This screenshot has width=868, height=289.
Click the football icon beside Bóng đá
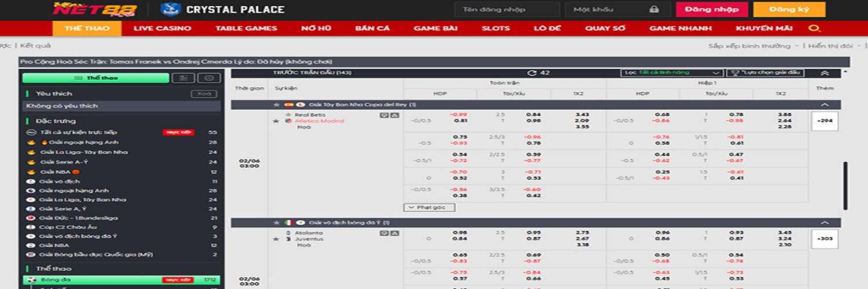click(x=31, y=280)
